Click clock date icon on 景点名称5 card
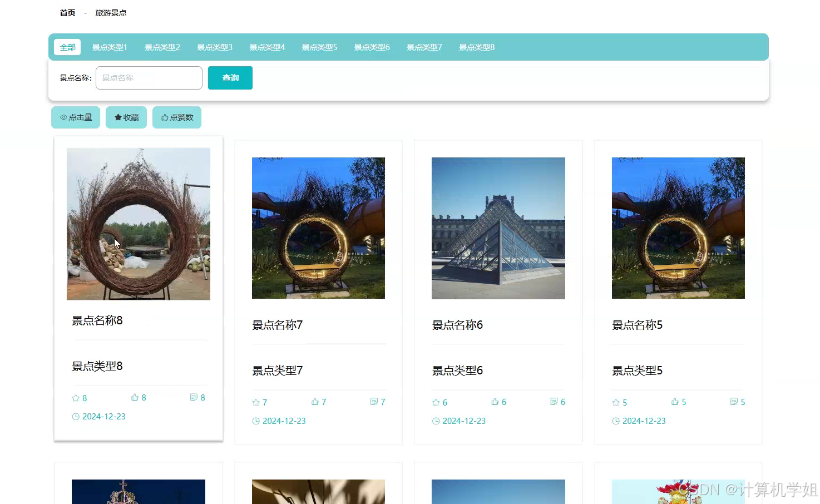Viewport: 820px width, 504px height. (616, 421)
